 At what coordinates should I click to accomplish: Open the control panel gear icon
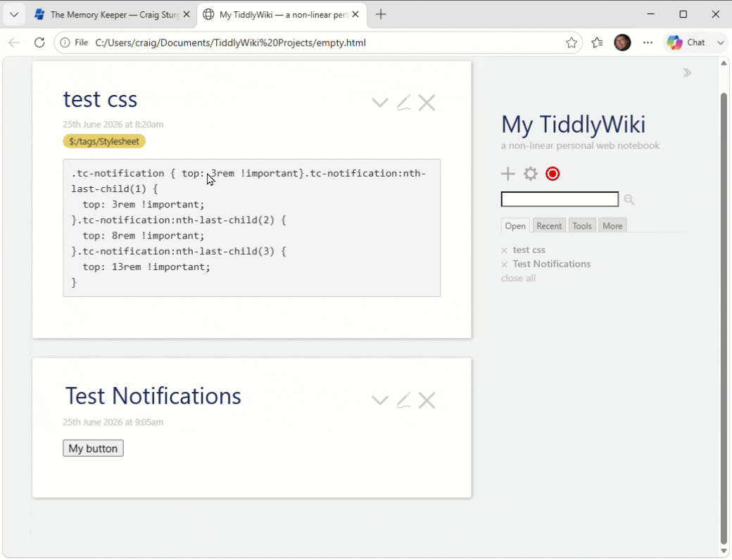pos(530,174)
